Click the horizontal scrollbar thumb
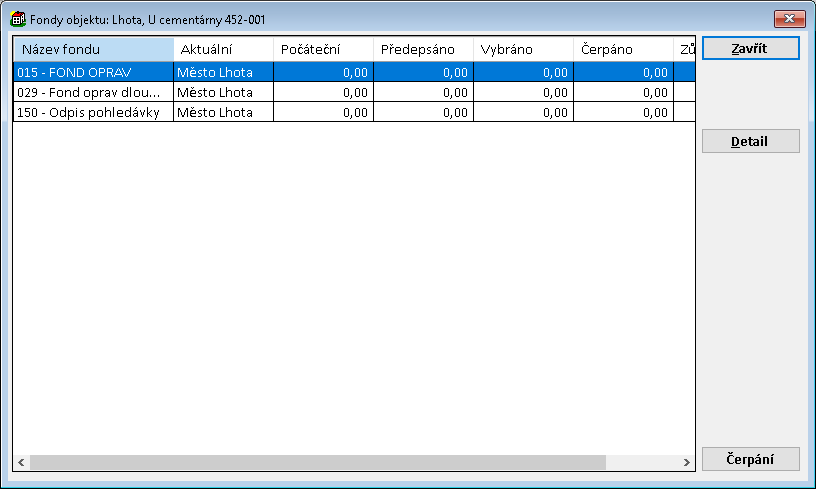This screenshot has width=816, height=489. click(x=318, y=462)
